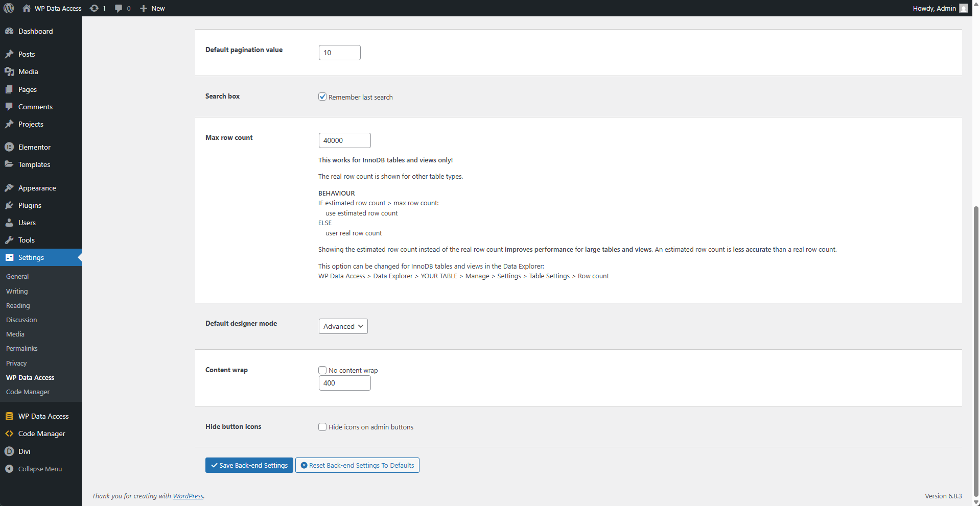Open the WordPress logo menu
Image resolution: width=980 pixels, height=506 pixels.
point(8,8)
